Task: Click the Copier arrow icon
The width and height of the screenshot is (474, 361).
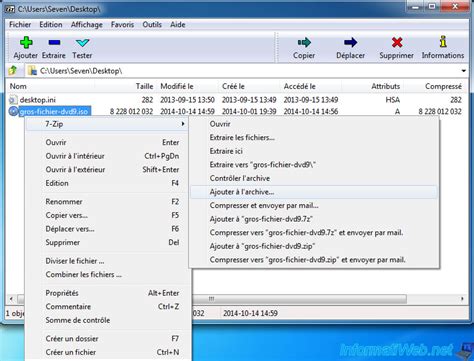Action: (304, 42)
